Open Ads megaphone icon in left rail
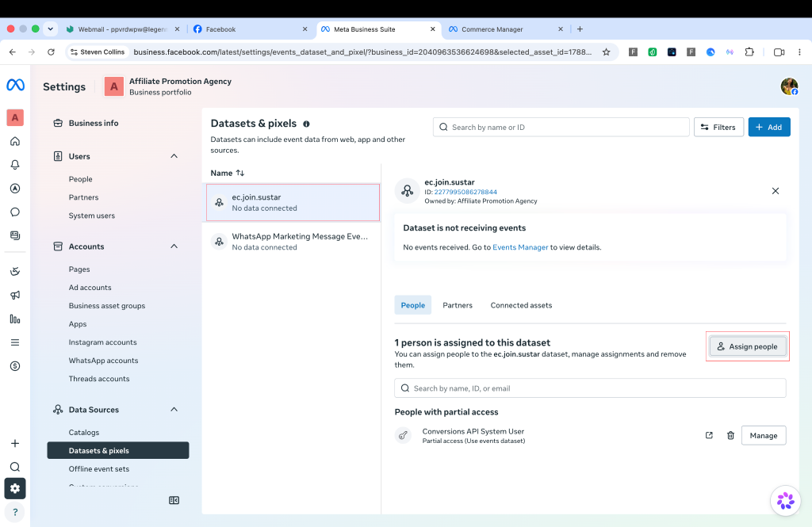Screen dimensions: 812x527 (15, 295)
